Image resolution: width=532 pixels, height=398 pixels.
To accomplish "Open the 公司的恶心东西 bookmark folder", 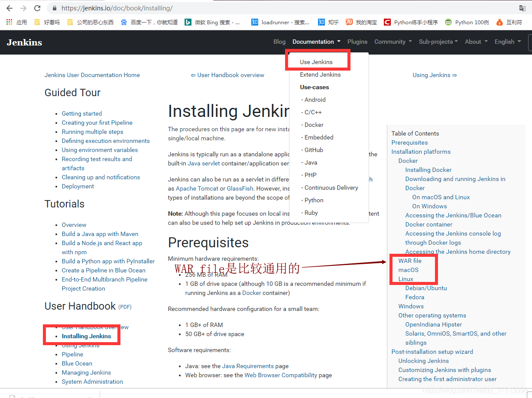I will (x=91, y=22).
